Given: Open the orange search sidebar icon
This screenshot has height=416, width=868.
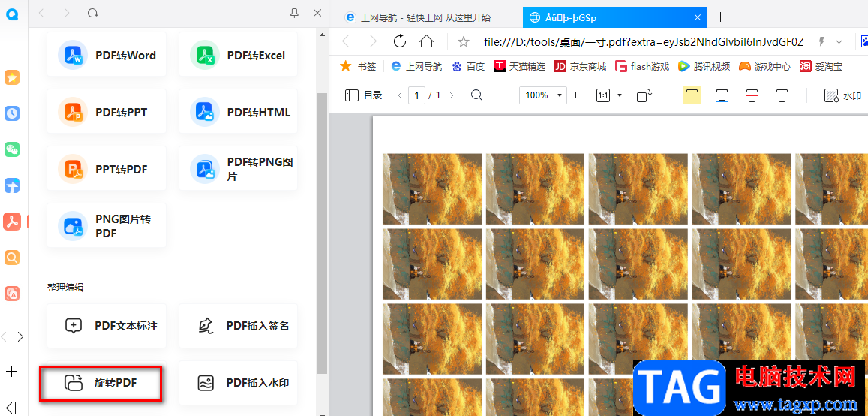Looking at the screenshot, I should [12, 258].
